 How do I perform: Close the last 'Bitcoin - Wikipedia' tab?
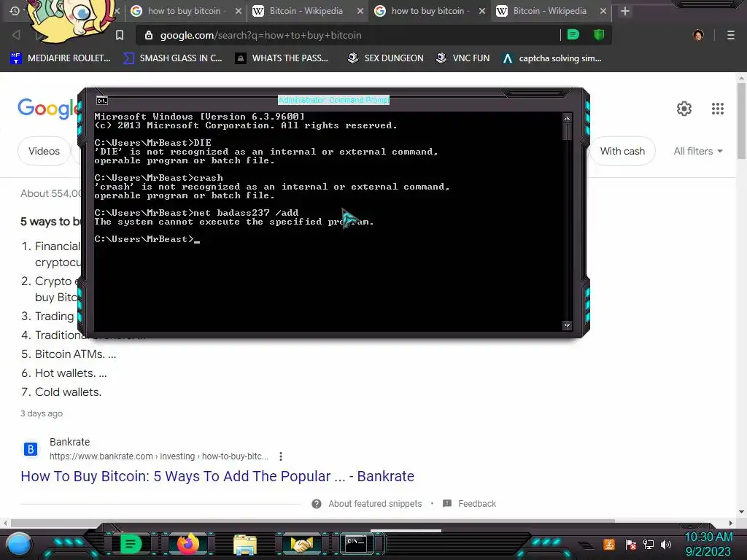(x=603, y=11)
